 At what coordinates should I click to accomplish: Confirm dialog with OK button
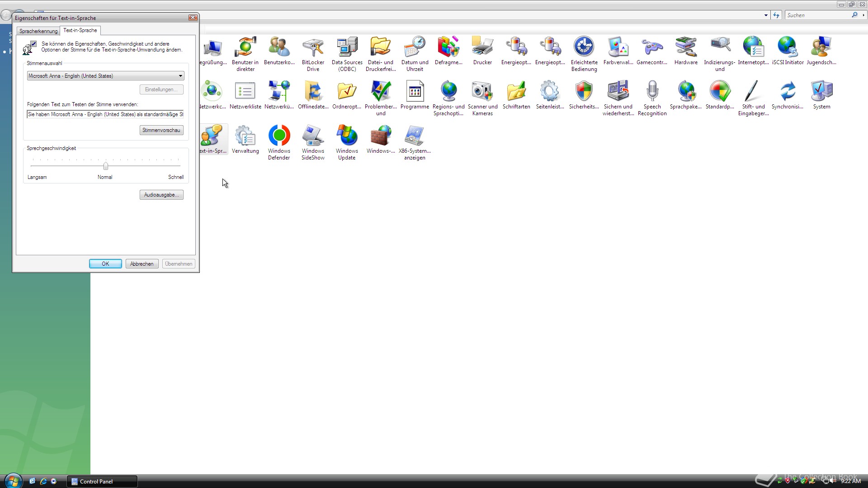(x=105, y=264)
